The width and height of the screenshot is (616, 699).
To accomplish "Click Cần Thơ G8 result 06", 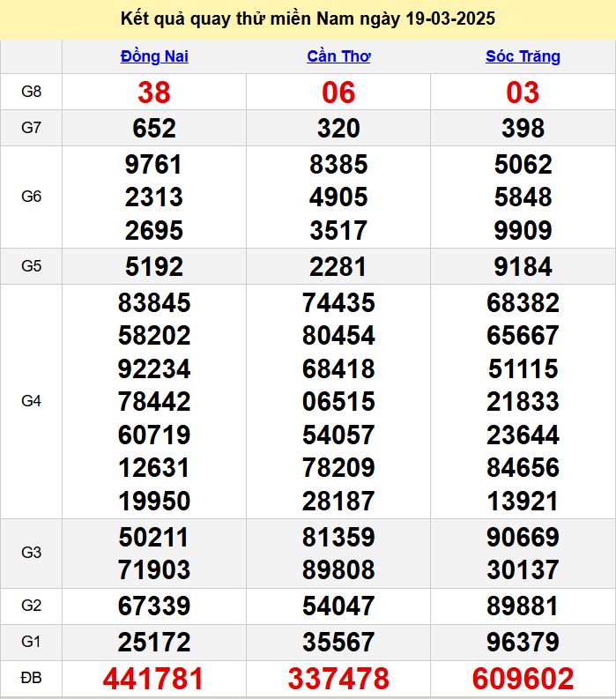I will (x=338, y=93).
